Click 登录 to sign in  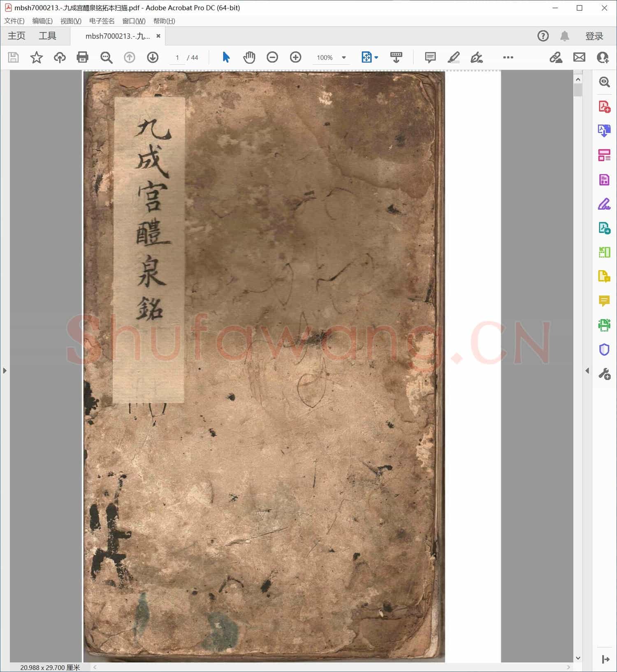(x=594, y=36)
